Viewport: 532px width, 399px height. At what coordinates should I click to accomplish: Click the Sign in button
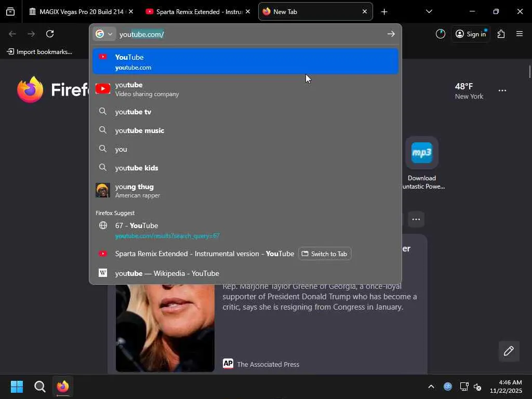point(471,34)
